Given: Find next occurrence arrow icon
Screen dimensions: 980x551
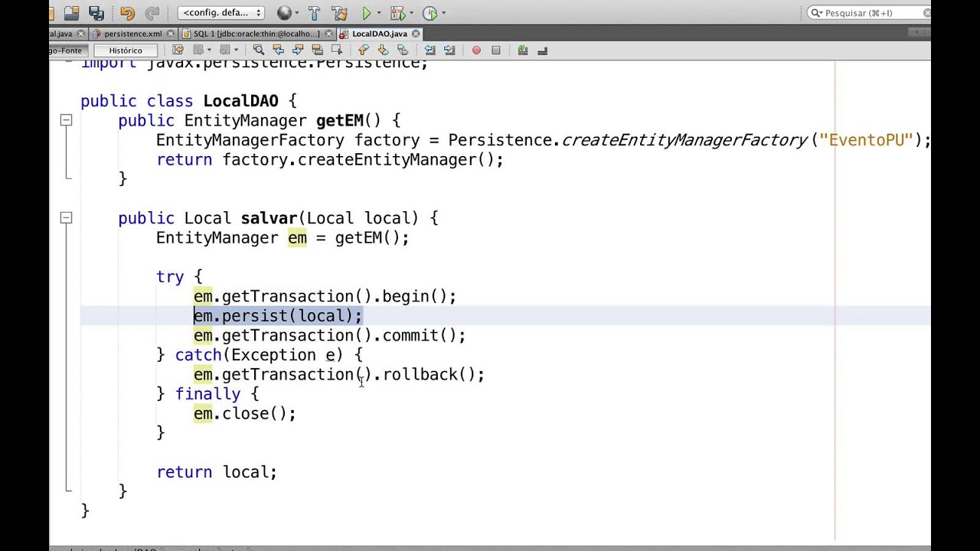Looking at the screenshot, I should pos(298,51).
